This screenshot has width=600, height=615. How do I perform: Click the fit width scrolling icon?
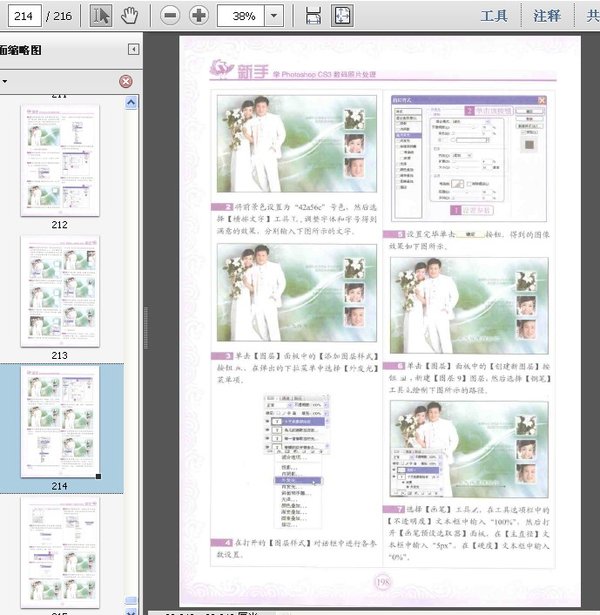click(x=313, y=16)
